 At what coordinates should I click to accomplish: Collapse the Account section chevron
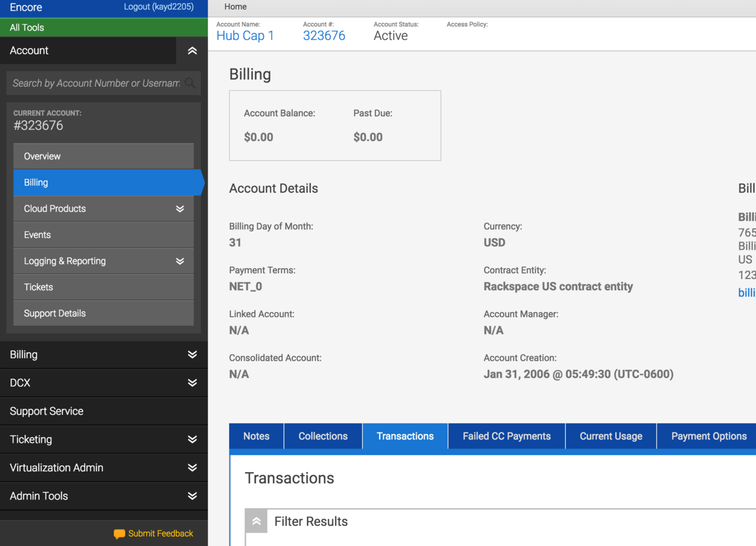192,51
